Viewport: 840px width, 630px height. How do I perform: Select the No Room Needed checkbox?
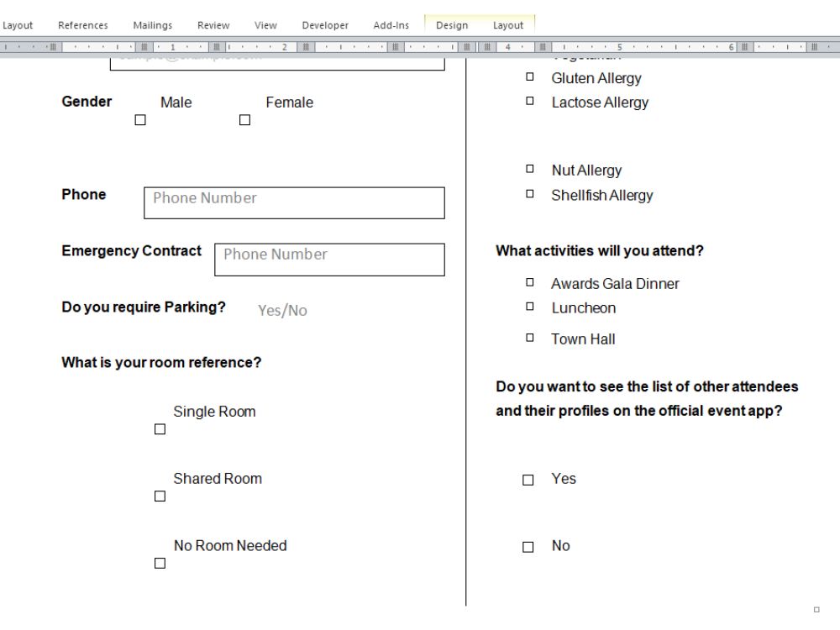[160, 563]
